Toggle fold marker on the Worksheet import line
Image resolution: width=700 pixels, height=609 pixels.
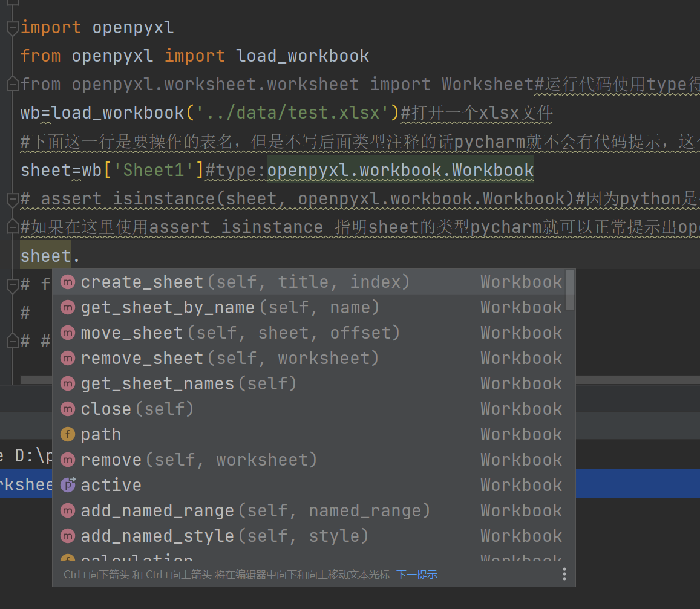click(x=13, y=84)
